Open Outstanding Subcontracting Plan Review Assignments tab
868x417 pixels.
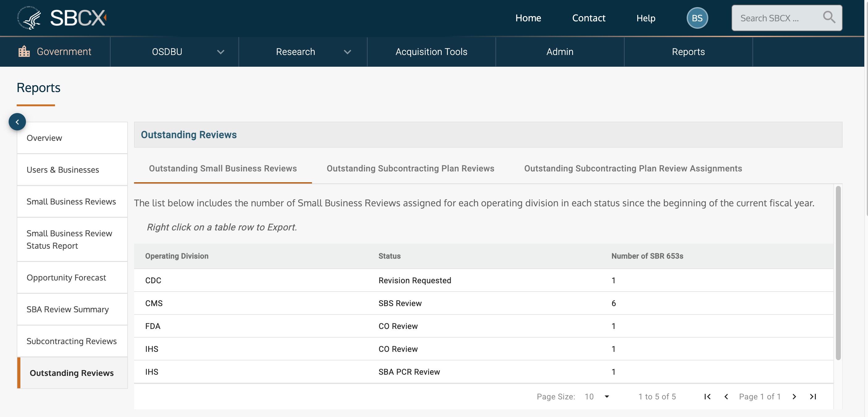(633, 168)
